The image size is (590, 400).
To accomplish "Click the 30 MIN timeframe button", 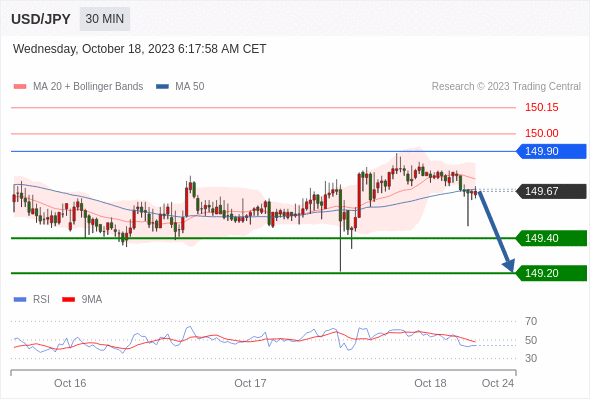I will point(105,19).
